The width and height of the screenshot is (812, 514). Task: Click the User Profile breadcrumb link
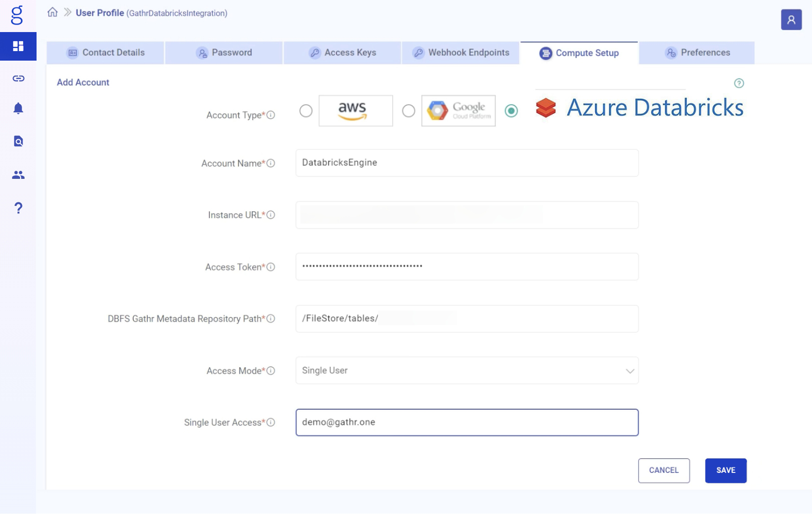[100, 13]
